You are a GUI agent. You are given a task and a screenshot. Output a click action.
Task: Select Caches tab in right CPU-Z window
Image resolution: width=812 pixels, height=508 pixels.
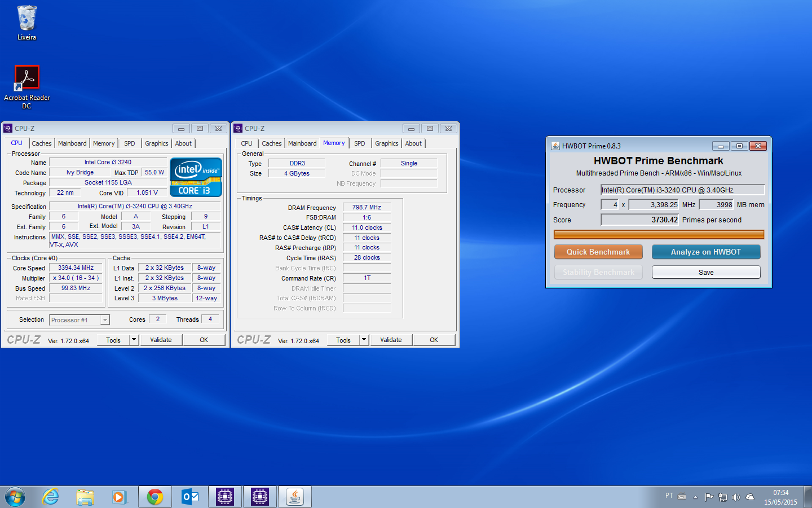pyautogui.click(x=272, y=143)
